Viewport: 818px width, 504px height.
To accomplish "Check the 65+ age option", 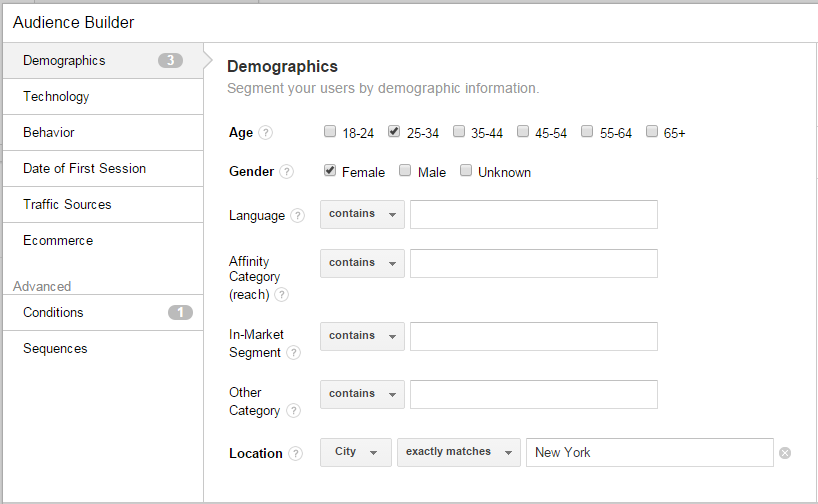I will [x=652, y=131].
